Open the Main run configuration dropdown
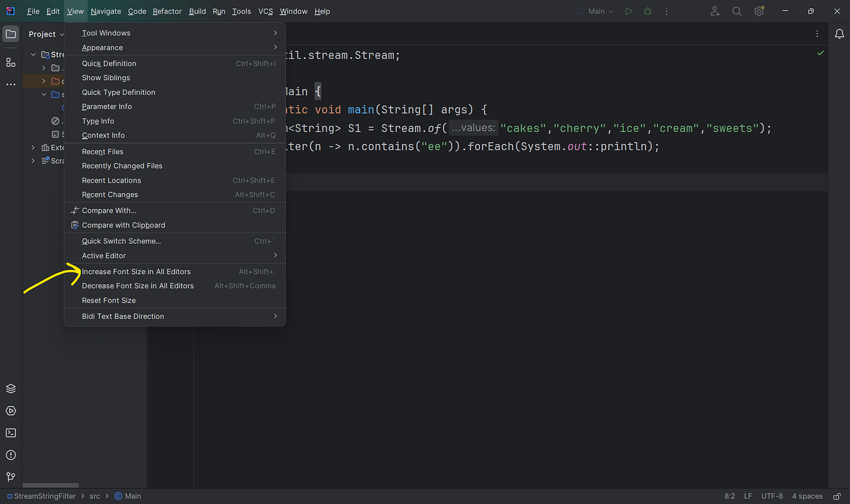Screen dimensions: 850x504 (x=595, y=11)
